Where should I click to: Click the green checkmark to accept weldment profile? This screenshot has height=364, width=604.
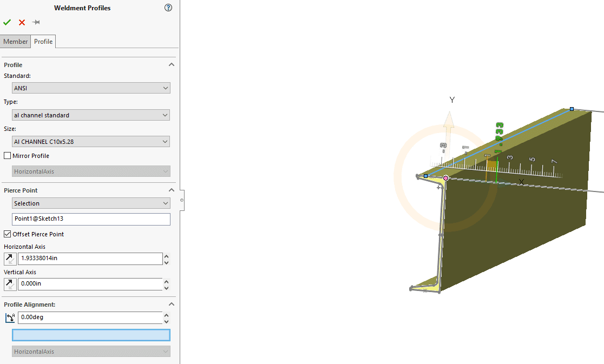(x=7, y=22)
